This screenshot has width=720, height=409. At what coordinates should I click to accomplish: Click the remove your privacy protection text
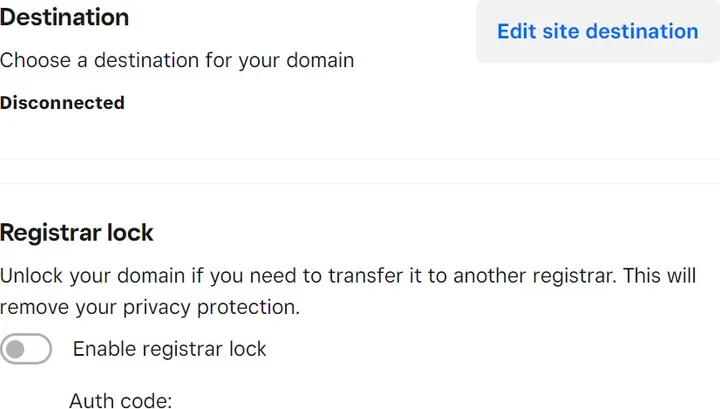[x=150, y=307]
